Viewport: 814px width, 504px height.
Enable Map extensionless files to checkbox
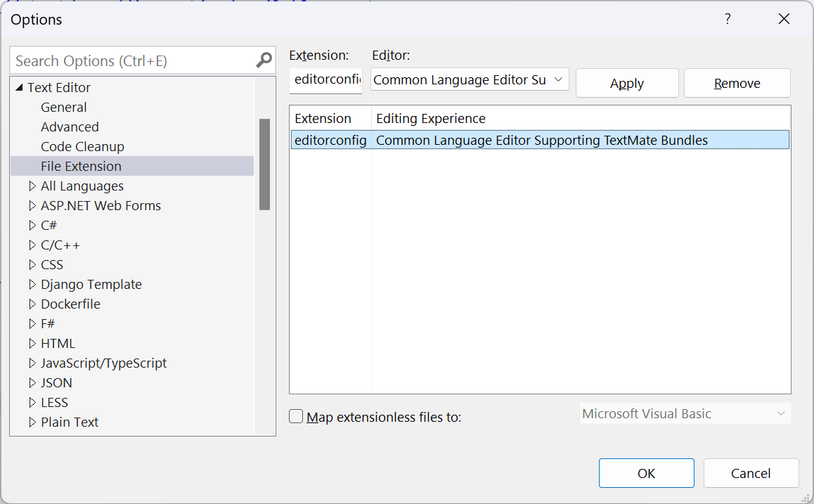[x=297, y=417]
